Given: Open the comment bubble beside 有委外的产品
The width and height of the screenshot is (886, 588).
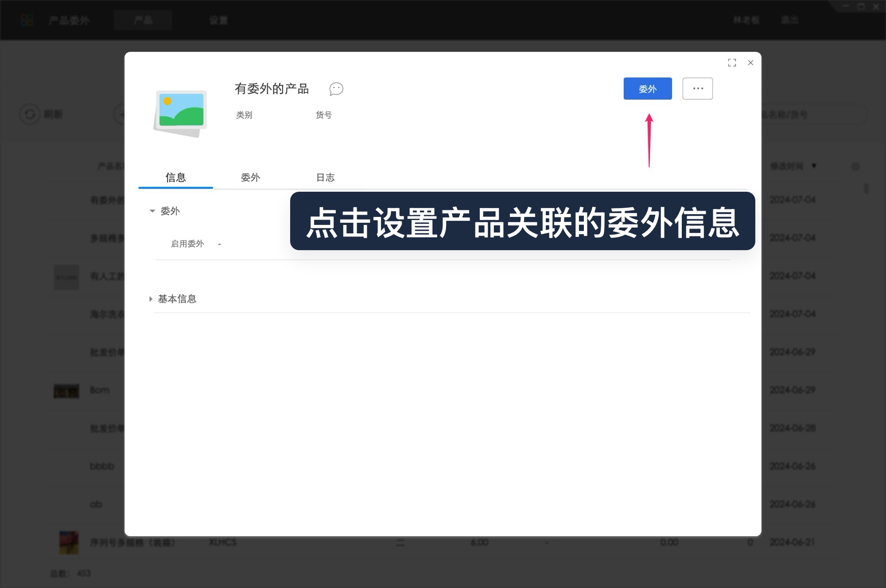Looking at the screenshot, I should (335, 89).
